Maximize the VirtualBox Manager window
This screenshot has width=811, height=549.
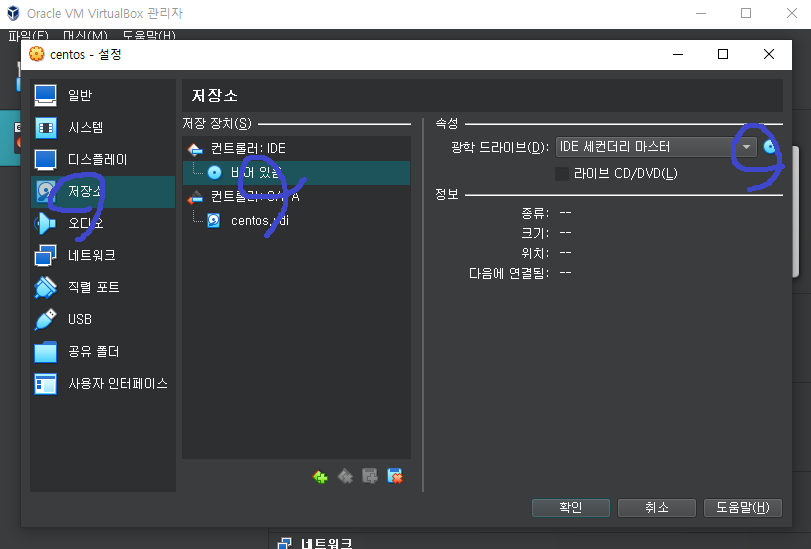746,13
